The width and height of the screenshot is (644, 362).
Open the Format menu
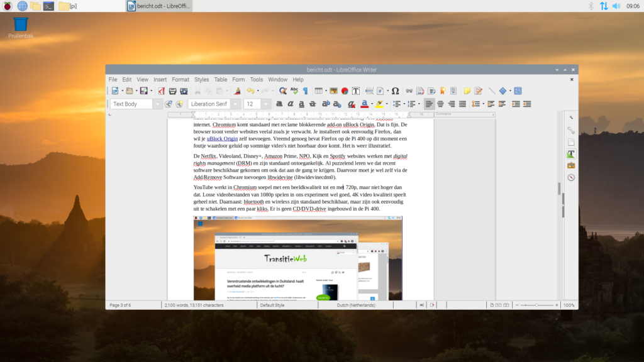(x=180, y=80)
